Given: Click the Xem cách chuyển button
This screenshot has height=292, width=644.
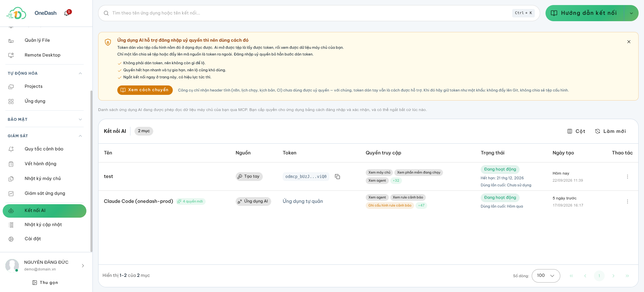Looking at the screenshot, I should [145, 90].
